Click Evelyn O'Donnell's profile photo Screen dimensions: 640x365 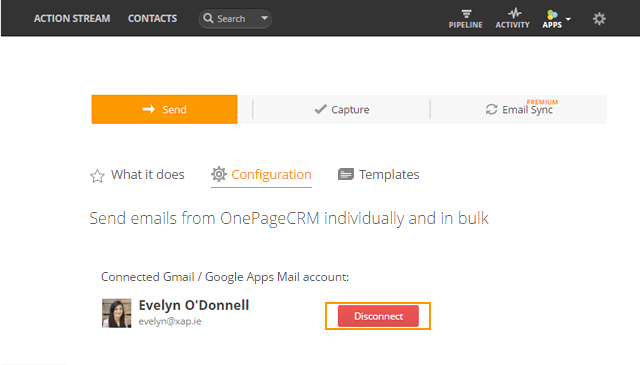tap(117, 313)
